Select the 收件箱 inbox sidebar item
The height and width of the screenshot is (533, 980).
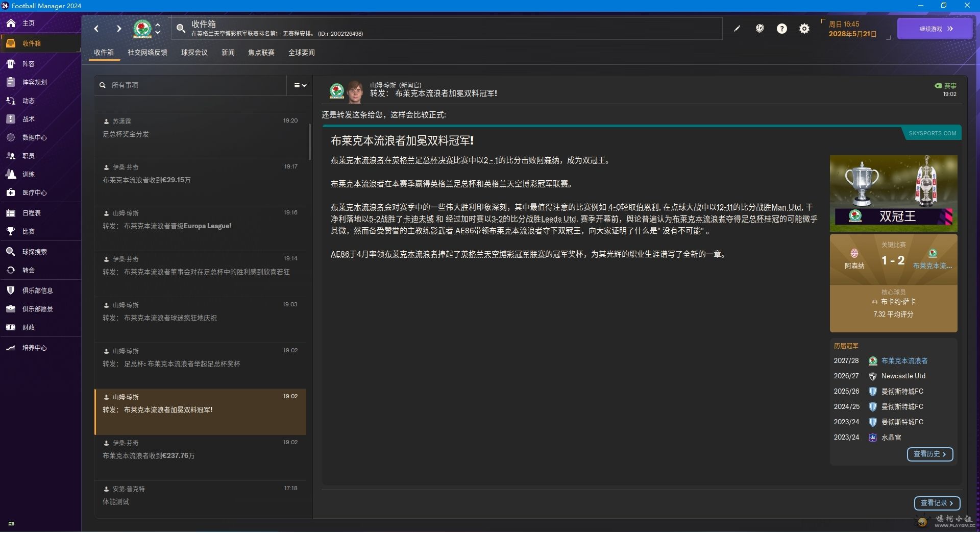(40, 43)
